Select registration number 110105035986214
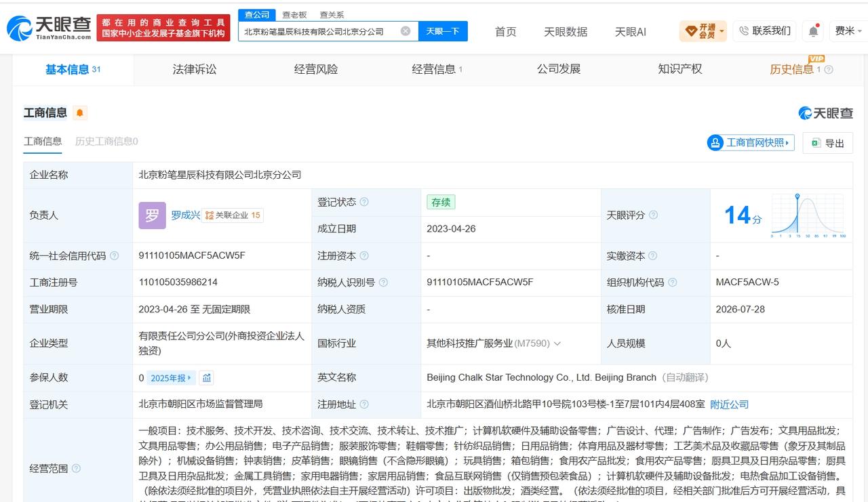Viewport: 868px width, 502px height. tap(178, 282)
